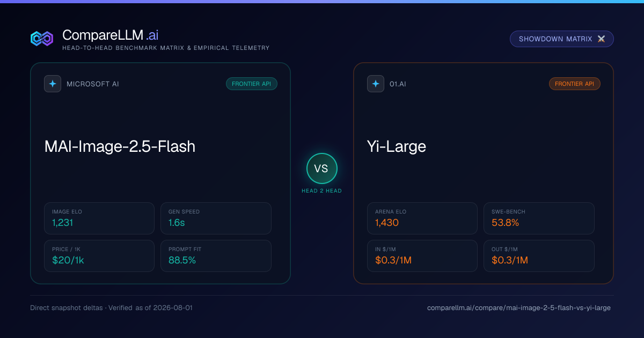The width and height of the screenshot is (644, 338).
Task: Select the Price / 1K $20/1k card
Action: point(99,256)
